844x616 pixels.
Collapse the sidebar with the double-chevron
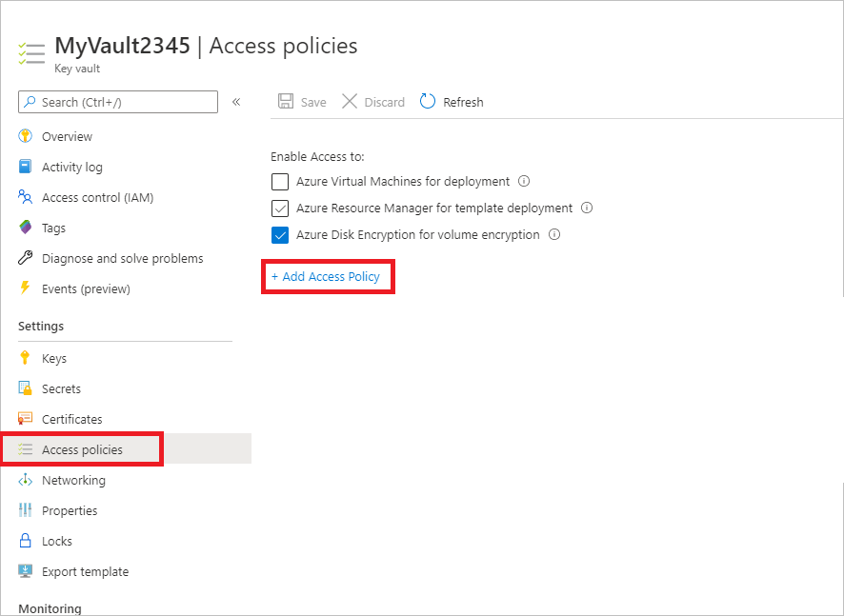pos(236,102)
